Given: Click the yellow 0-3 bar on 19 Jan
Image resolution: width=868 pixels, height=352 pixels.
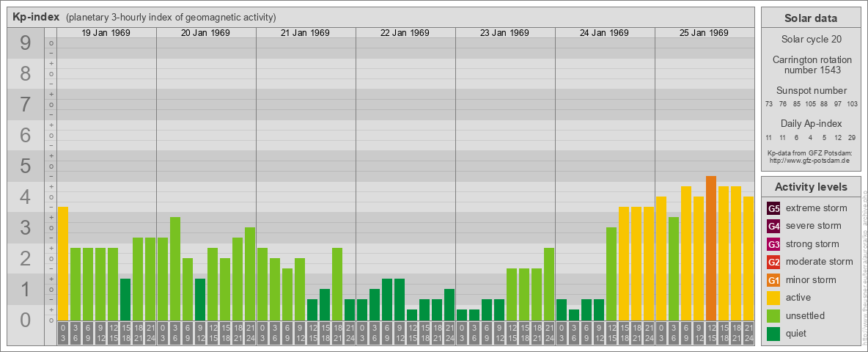Looking at the screenshot, I should click(x=63, y=263).
